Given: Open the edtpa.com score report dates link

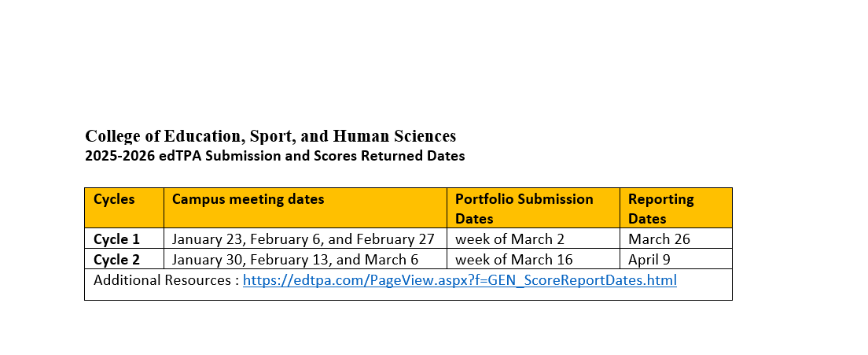Looking at the screenshot, I should (x=459, y=280).
